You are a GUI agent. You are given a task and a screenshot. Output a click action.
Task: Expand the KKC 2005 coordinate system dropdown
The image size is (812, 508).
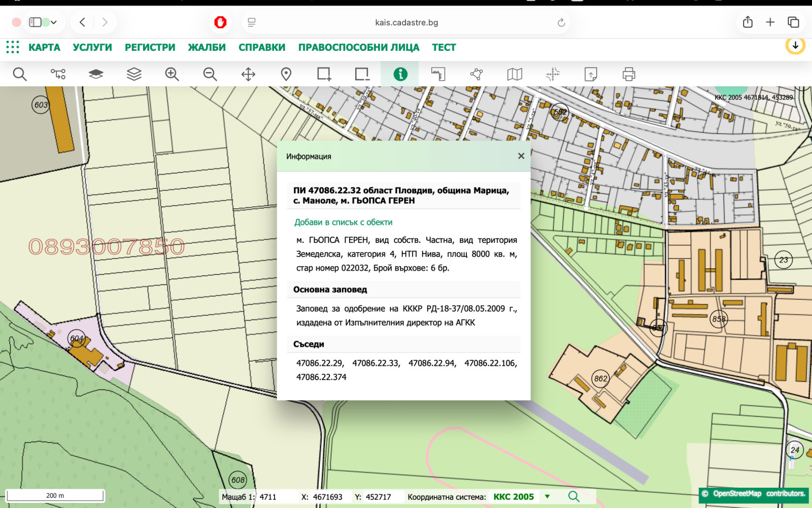point(547,496)
